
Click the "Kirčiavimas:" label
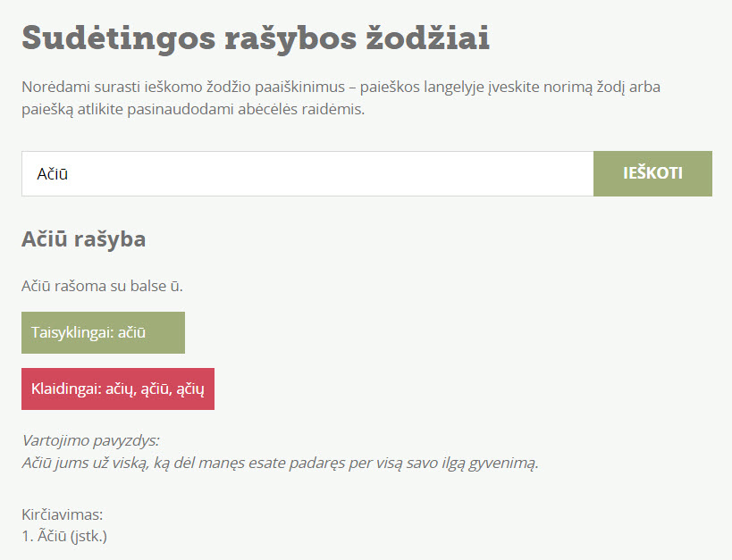(63, 514)
